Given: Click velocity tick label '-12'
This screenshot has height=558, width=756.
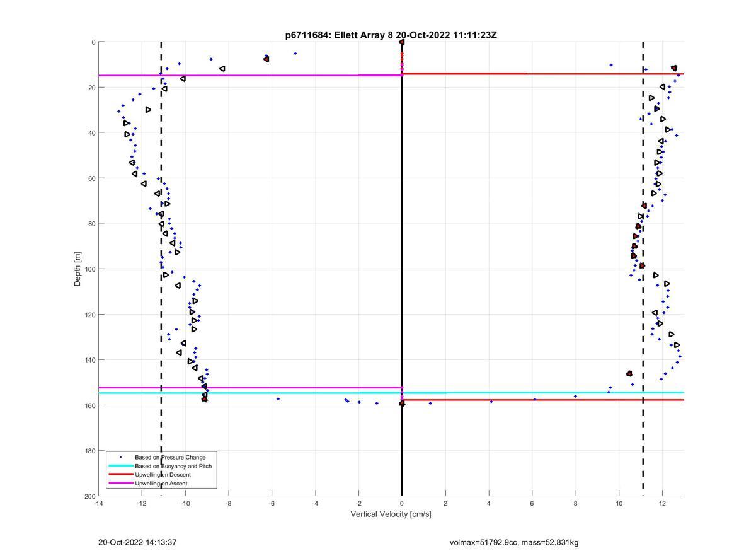Looking at the screenshot, I should pyautogui.click(x=142, y=503).
